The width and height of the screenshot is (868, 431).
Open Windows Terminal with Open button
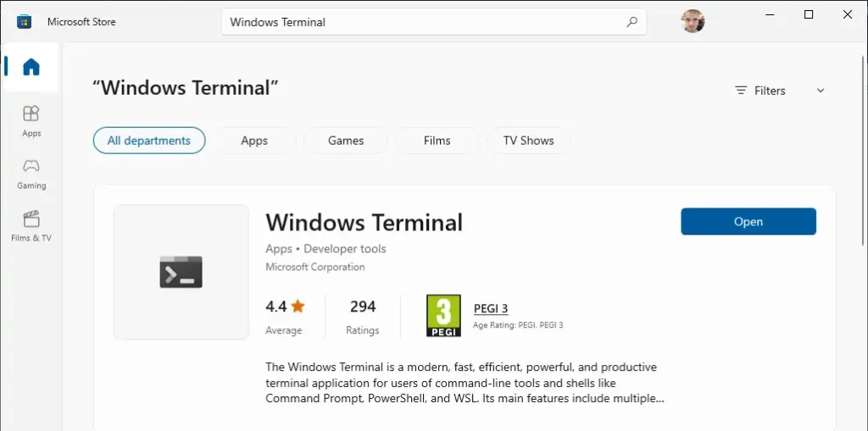pyautogui.click(x=748, y=221)
